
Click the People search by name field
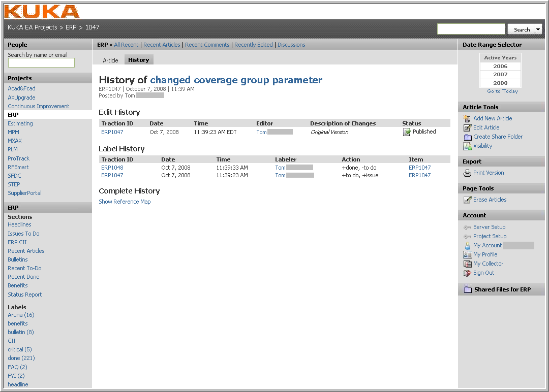click(x=41, y=63)
